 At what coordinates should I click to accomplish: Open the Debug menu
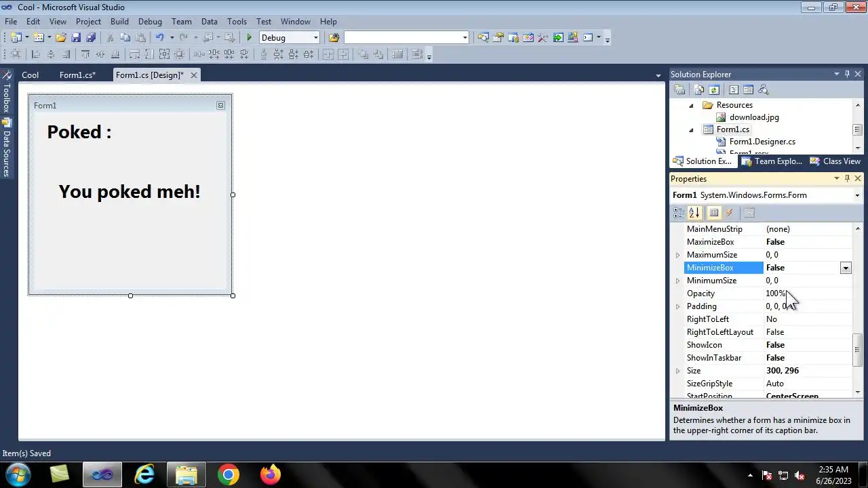point(150,22)
